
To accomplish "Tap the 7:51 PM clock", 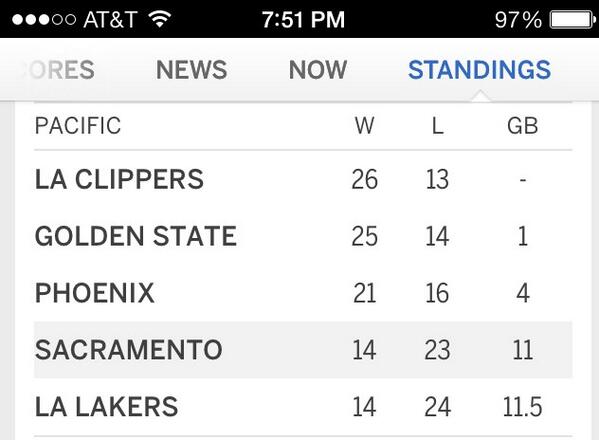I will pyautogui.click(x=303, y=19).
